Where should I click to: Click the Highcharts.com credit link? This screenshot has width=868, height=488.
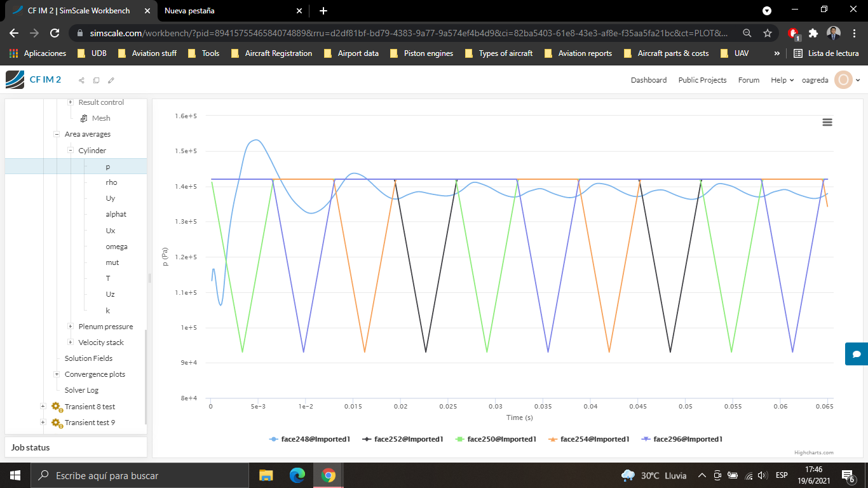813,452
